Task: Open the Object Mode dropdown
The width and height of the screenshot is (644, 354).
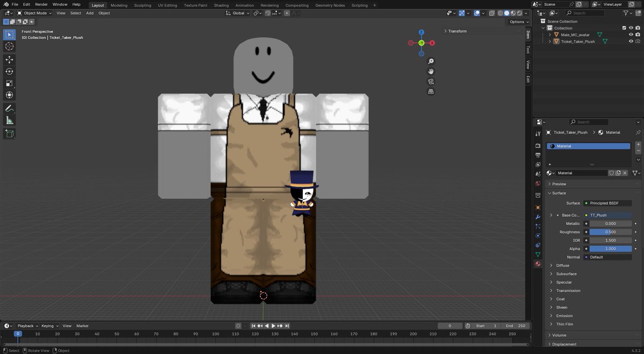Action: pos(34,13)
